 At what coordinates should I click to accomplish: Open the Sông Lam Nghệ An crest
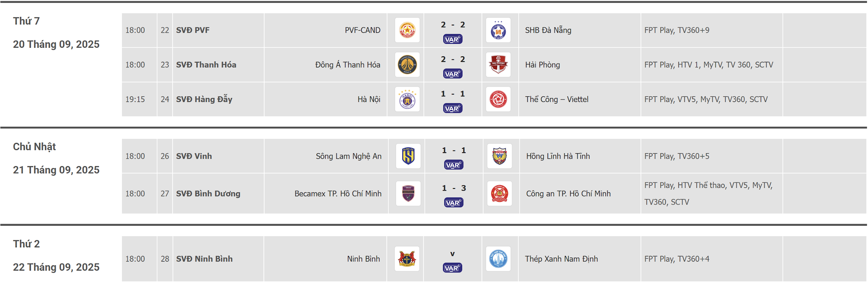point(408,156)
